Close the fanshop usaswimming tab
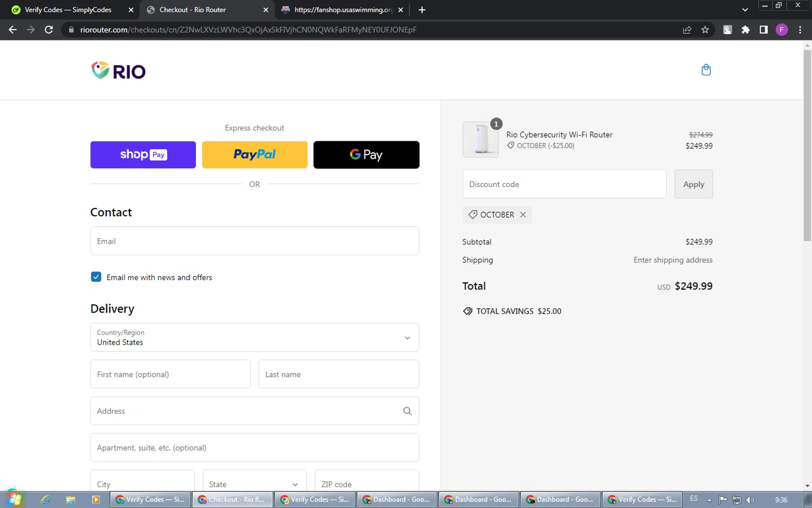This screenshot has height=508, width=812. 401,10
